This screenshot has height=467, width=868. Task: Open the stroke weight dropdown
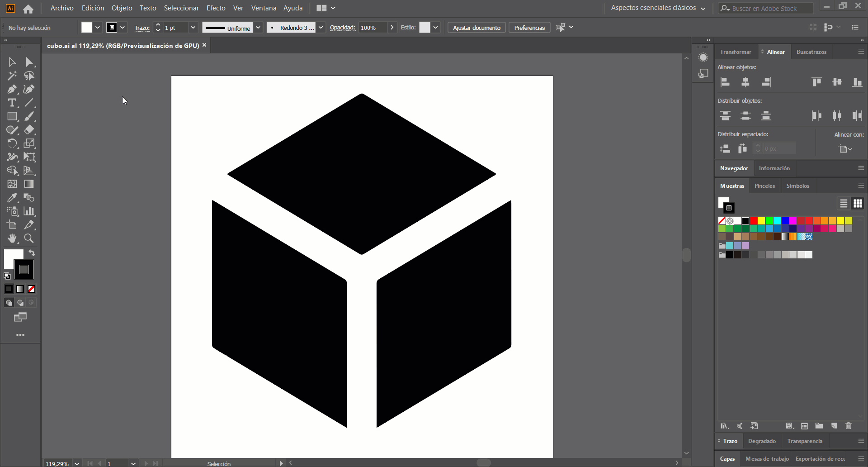coord(193,28)
